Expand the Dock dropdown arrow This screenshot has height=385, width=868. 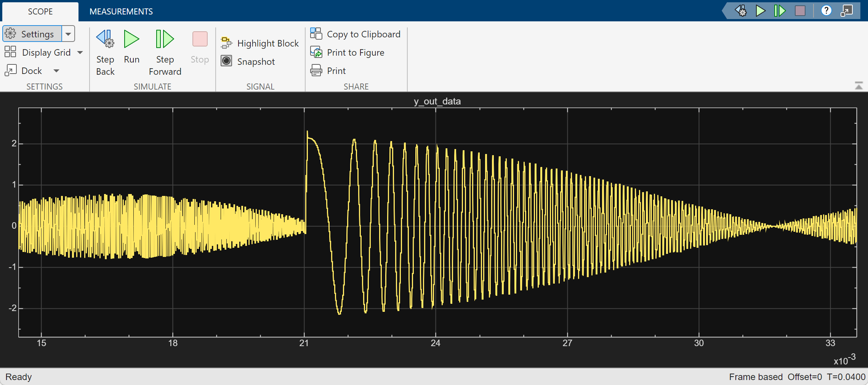(56, 71)
